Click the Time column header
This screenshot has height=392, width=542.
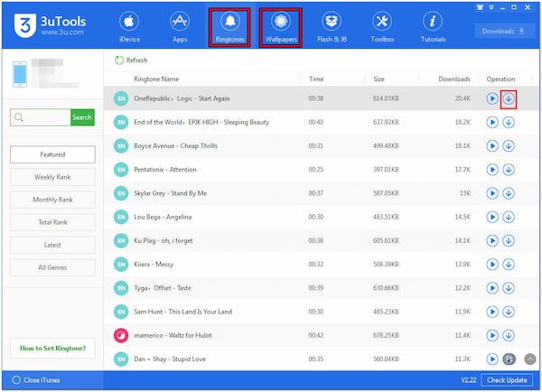[x=316, y=79]
